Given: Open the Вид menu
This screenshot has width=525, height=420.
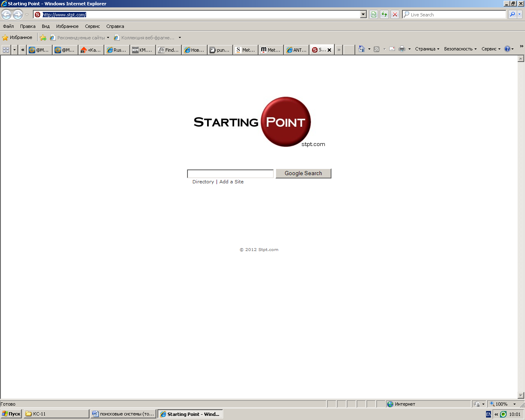Looking at the screenshot, I should click(46, 26).
